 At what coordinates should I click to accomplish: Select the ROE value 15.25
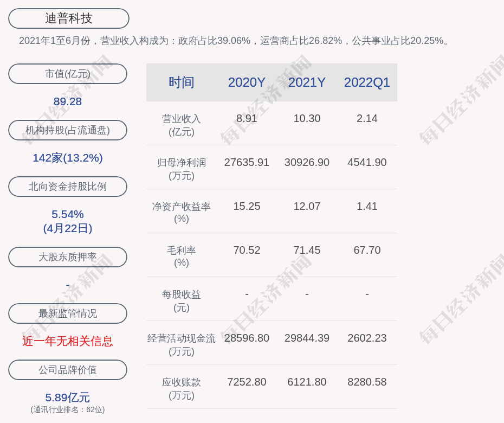pos(247,206)
